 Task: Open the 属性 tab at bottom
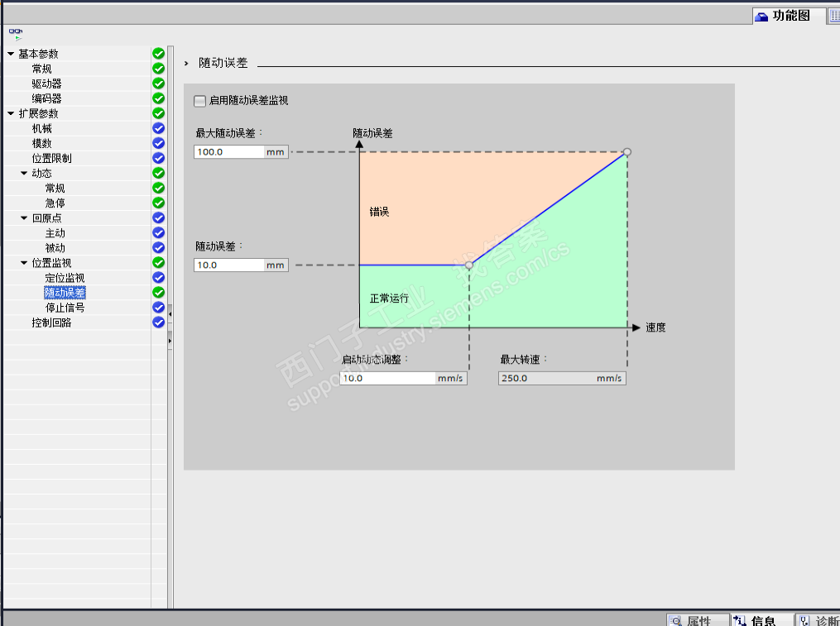pos(698,620)
